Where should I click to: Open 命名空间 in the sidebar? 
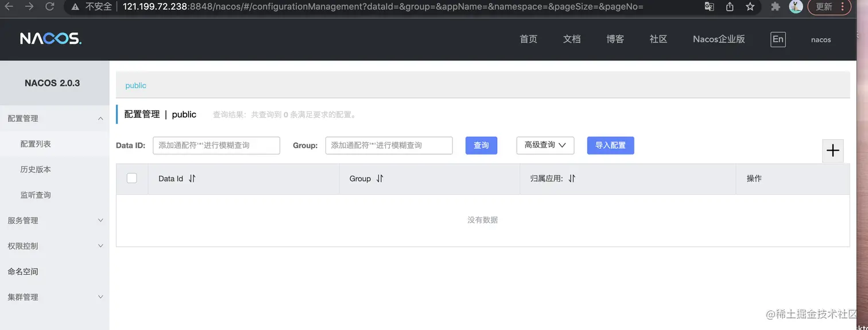23,271
